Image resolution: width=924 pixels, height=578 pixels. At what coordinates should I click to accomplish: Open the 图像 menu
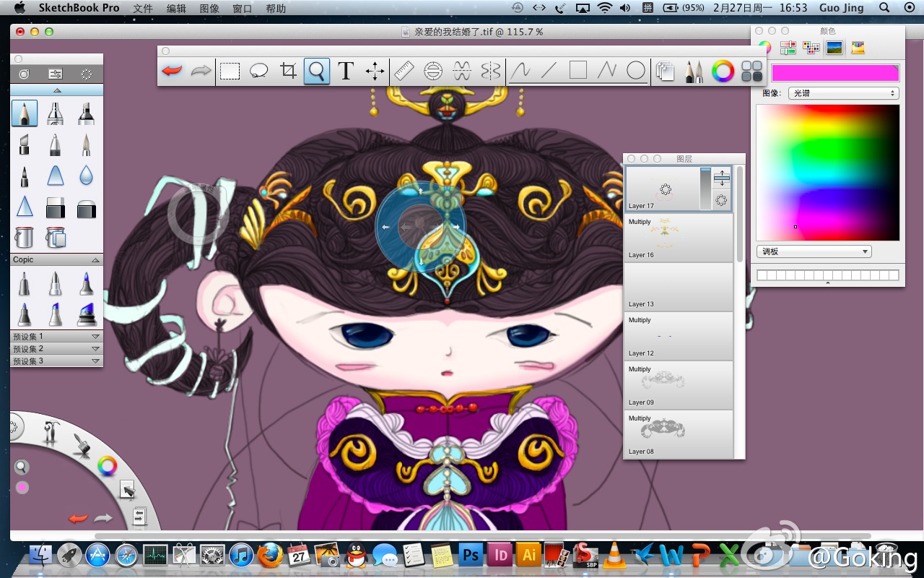pos(209,8)
